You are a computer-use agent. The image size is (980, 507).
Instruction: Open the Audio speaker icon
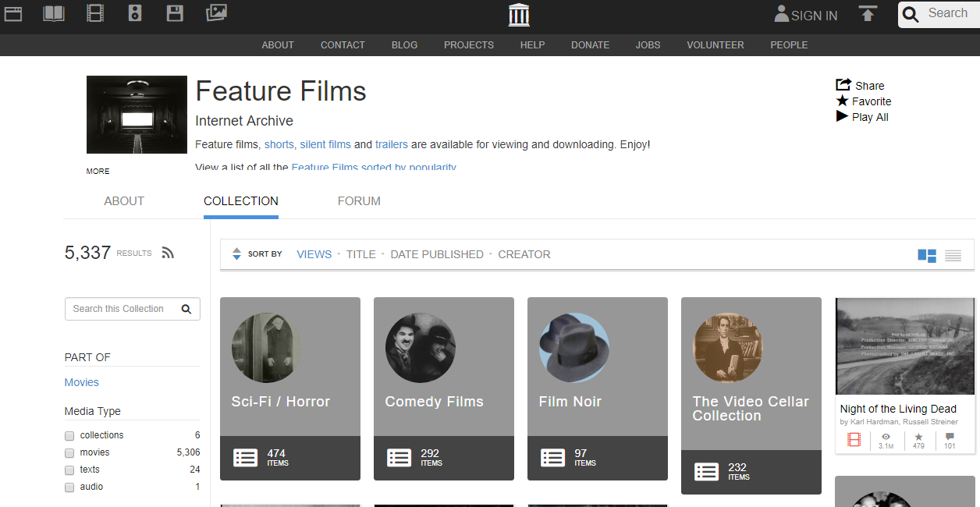[135, 12]
